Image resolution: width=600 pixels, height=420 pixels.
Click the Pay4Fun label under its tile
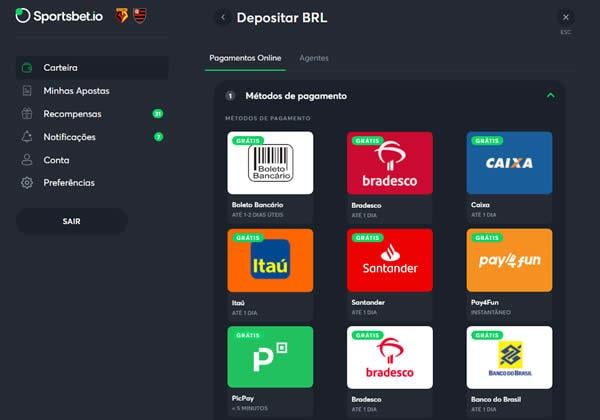(x=485, y=302)
